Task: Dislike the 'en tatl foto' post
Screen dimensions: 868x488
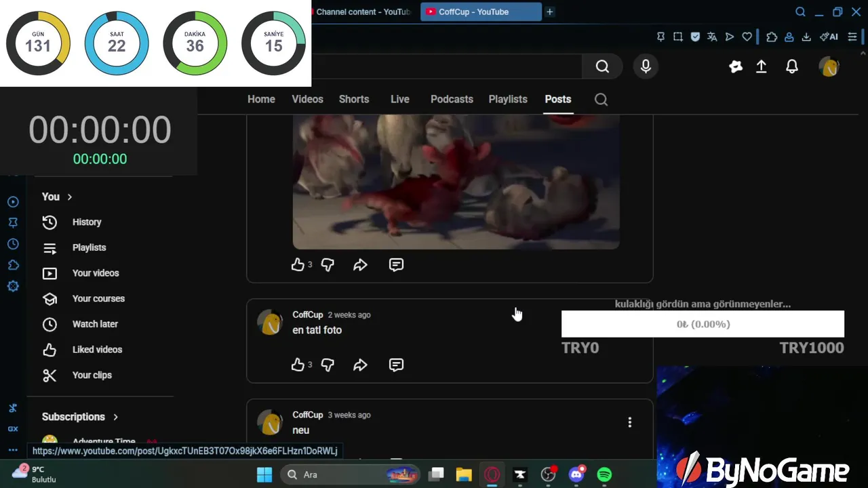Action: click(328, 365)
